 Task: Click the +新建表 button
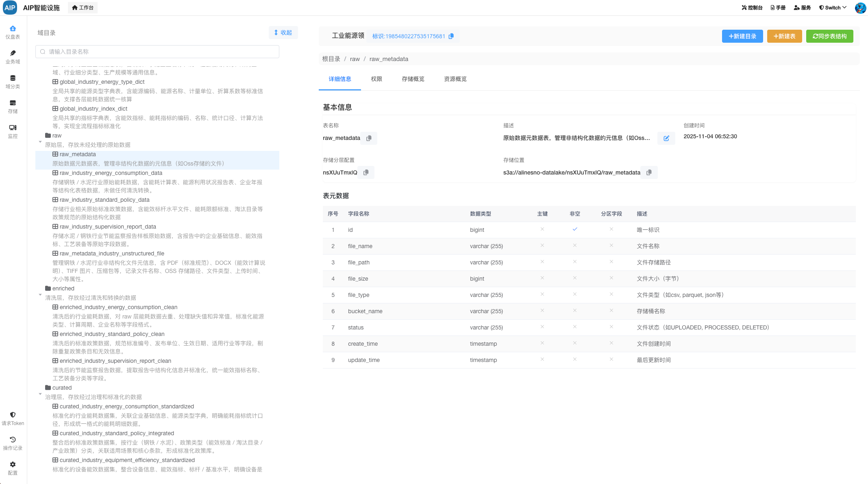click(x=784, y=36)
